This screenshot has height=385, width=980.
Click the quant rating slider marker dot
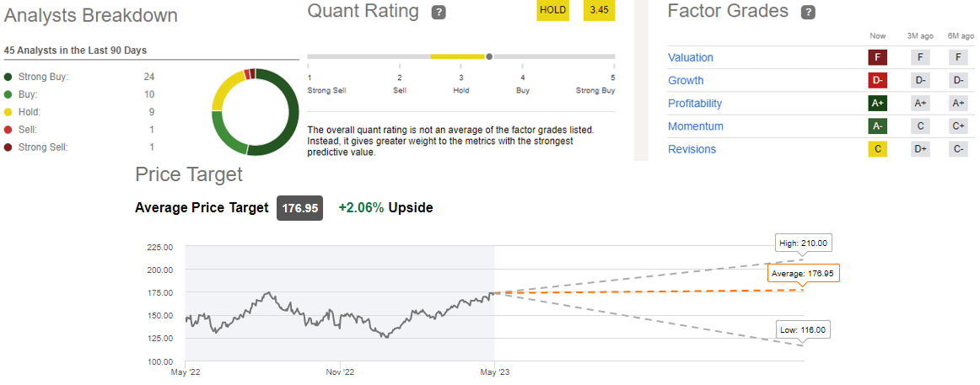[489, 56]
